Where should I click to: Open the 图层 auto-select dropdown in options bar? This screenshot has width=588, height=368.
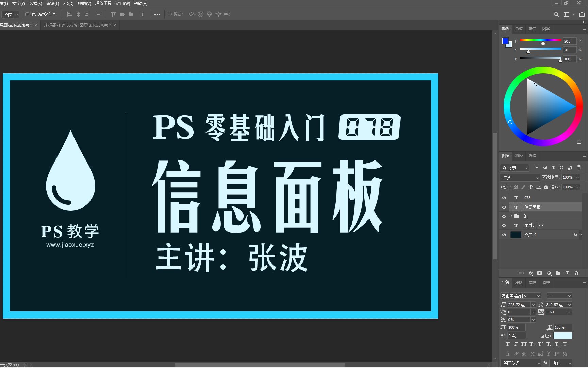point(11,14)
